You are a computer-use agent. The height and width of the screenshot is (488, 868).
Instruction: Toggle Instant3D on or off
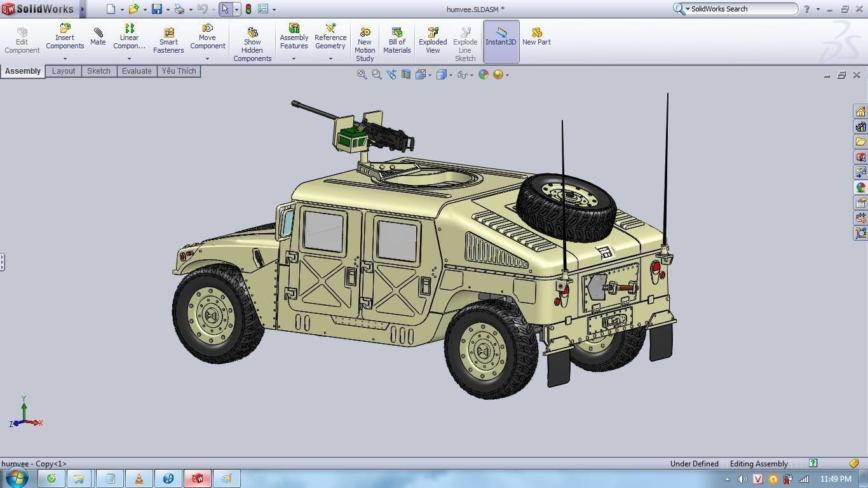501,38
